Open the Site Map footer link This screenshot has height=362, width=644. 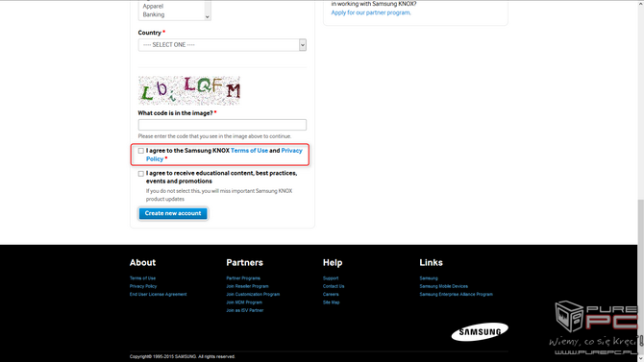click(331, 302)
